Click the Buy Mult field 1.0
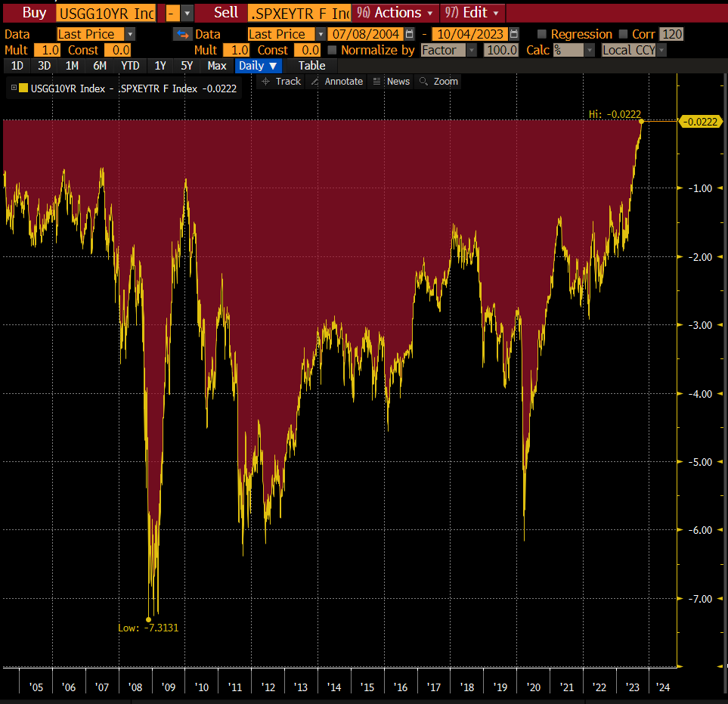The width and height of the screenshot is (728, 704). pos(47,50)
